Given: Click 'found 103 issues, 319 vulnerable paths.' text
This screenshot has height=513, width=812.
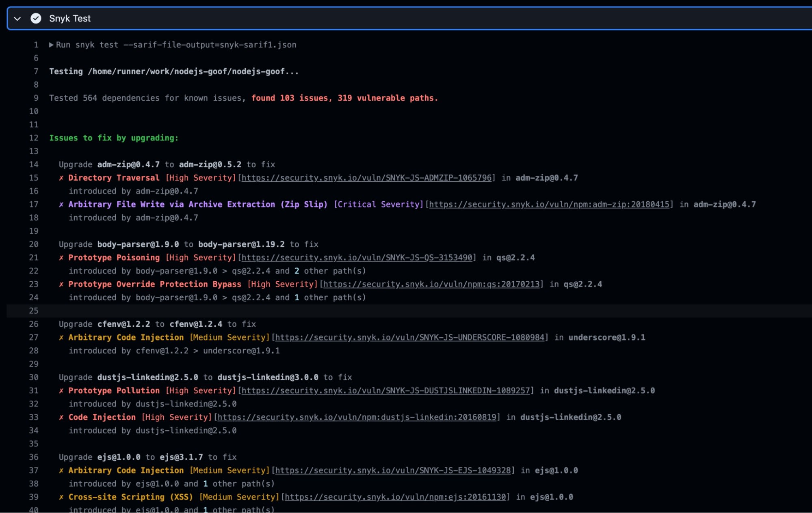Looking at the screenshot, I should [344, 98].
